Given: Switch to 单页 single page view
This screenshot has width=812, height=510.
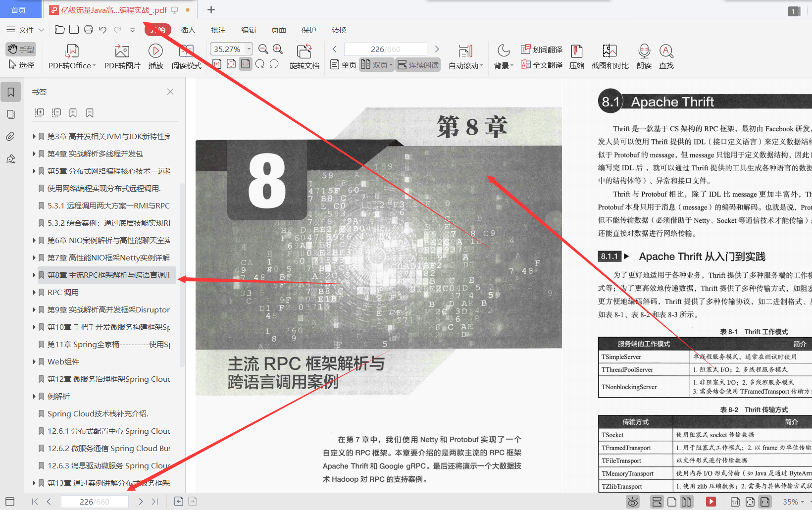Looking at the screenshot, I should [x=343, y=65].
